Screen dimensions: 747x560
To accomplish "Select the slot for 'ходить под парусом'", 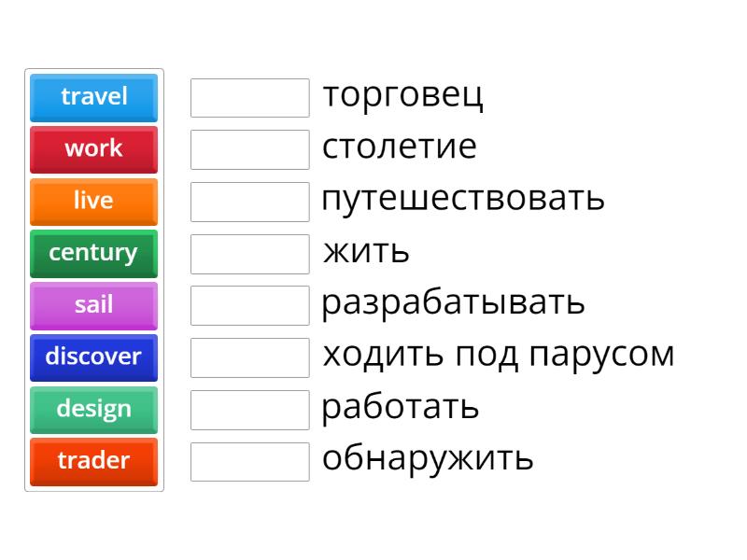I will [249, 357].
